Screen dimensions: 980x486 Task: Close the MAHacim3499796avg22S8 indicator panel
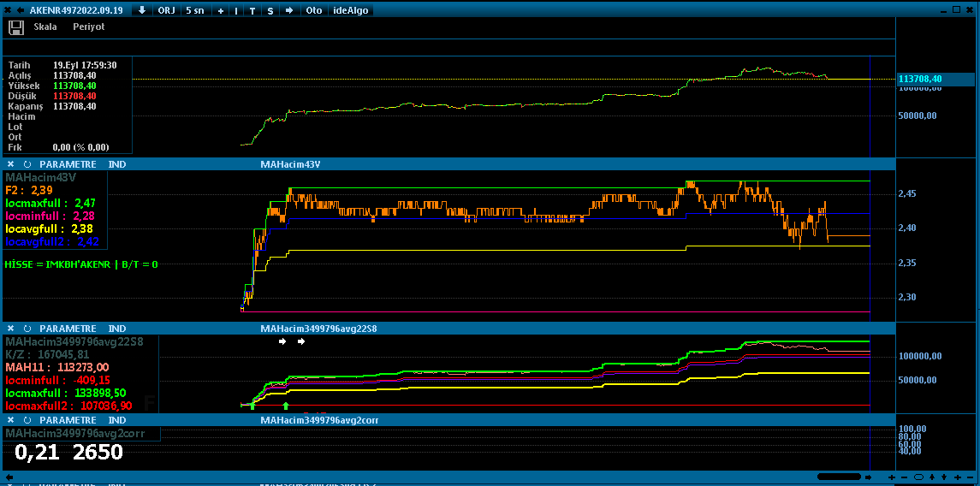10,329
